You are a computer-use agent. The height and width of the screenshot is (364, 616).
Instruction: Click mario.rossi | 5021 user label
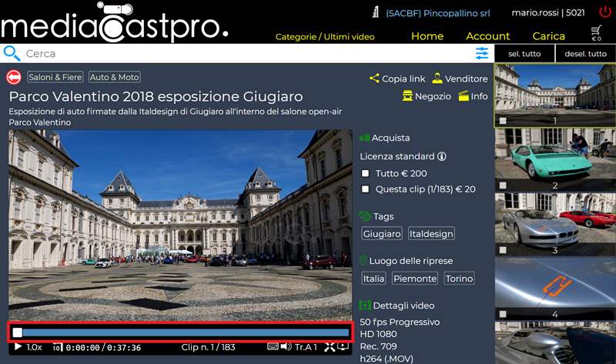click(x=548, y=13)
